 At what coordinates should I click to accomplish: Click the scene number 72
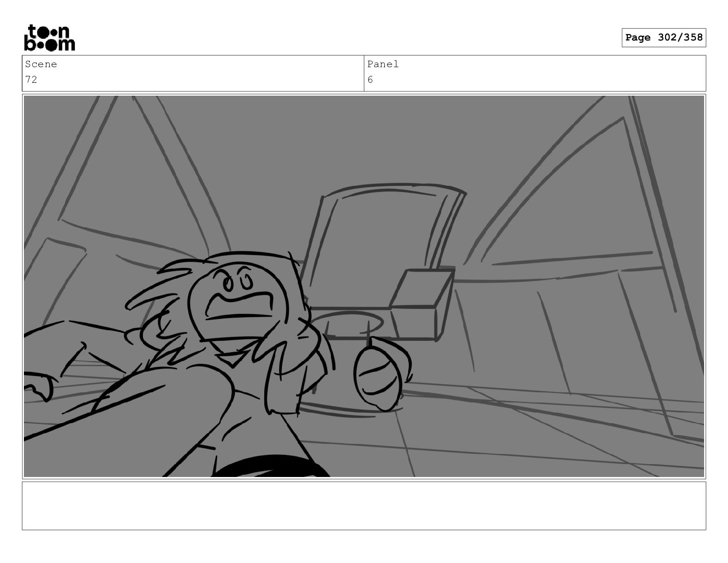click(x=31, y=80)
